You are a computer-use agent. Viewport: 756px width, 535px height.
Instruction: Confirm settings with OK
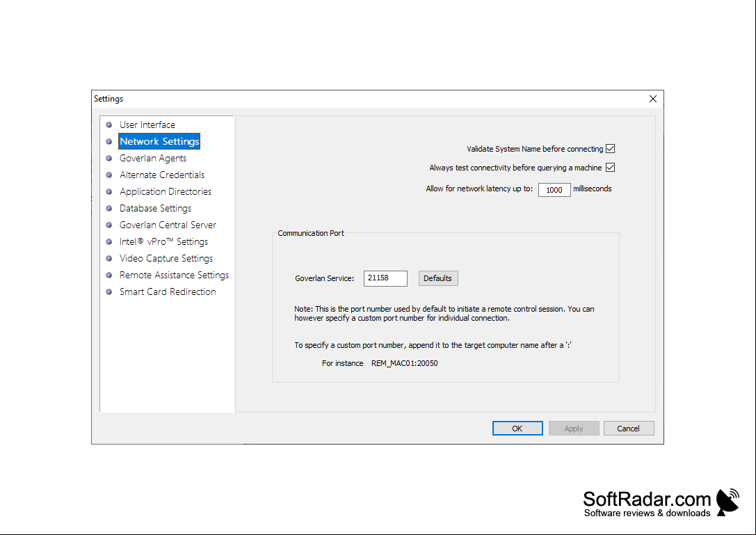coord(517,429)
